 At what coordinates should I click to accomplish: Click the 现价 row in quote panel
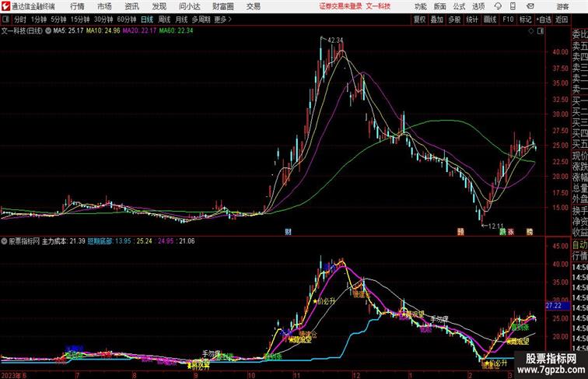[x=579, y=156]
